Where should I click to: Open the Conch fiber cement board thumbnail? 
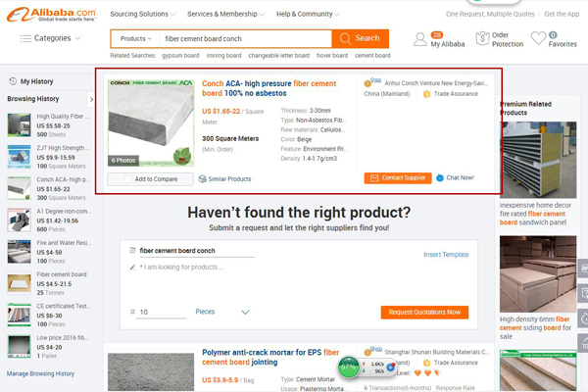(151, 122)
